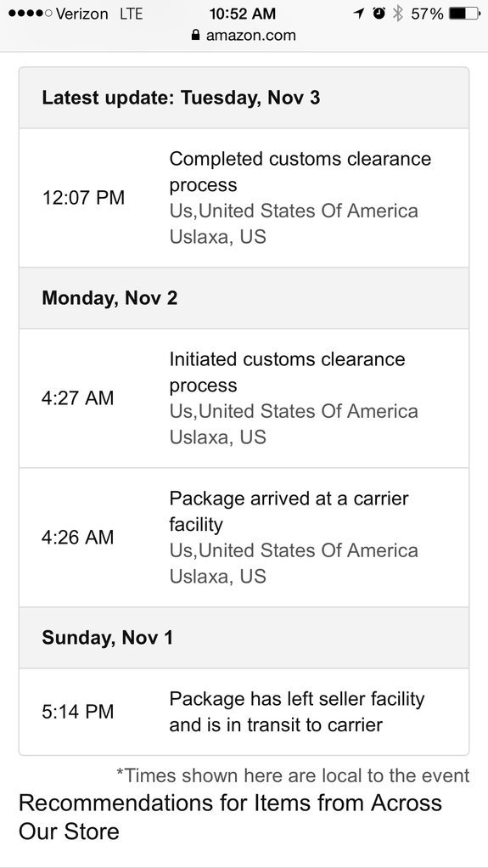Select the Package arrived at a carrier facility entry
Screen dimensions: 488x868
[x=244, y=537]
